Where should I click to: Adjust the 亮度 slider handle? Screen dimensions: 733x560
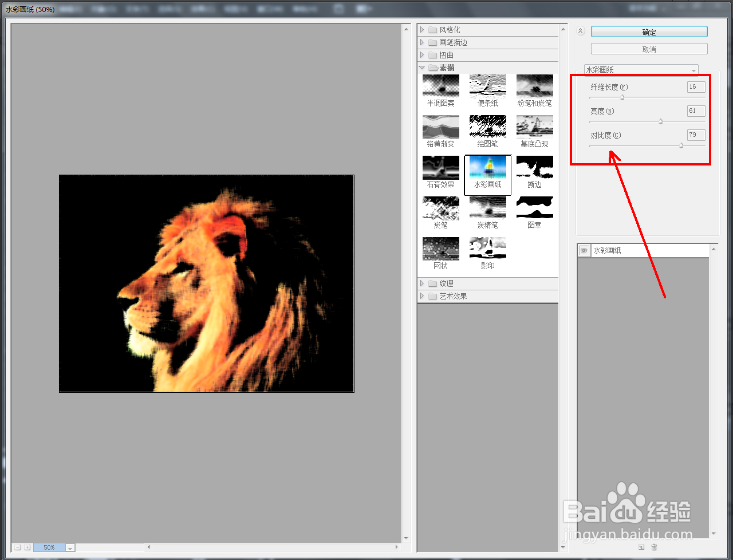point(660,121)
